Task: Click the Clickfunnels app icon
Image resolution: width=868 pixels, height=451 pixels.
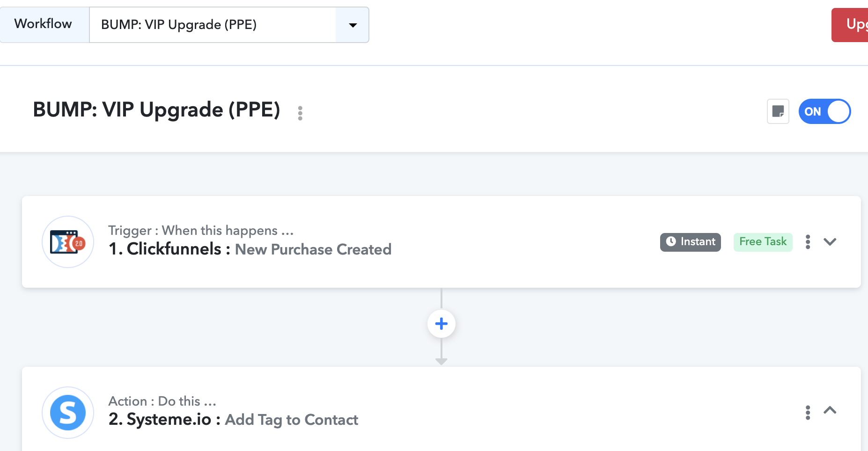Action: pyautogui.click(x=68, y=242)
